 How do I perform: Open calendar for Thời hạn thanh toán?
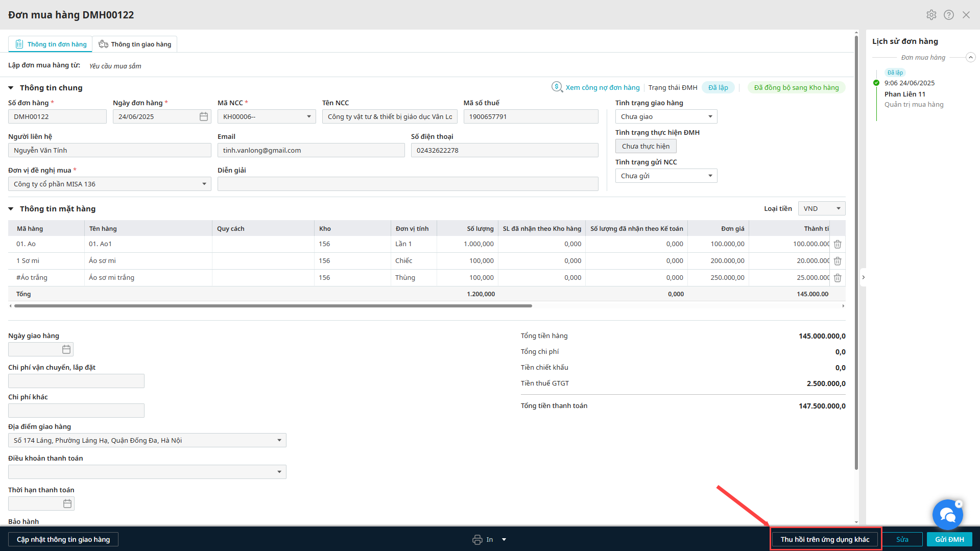[67, 504]
